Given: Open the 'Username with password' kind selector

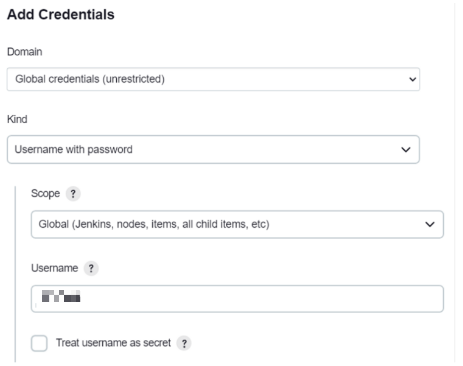Looking at the screenshot, I should point(213,150).
